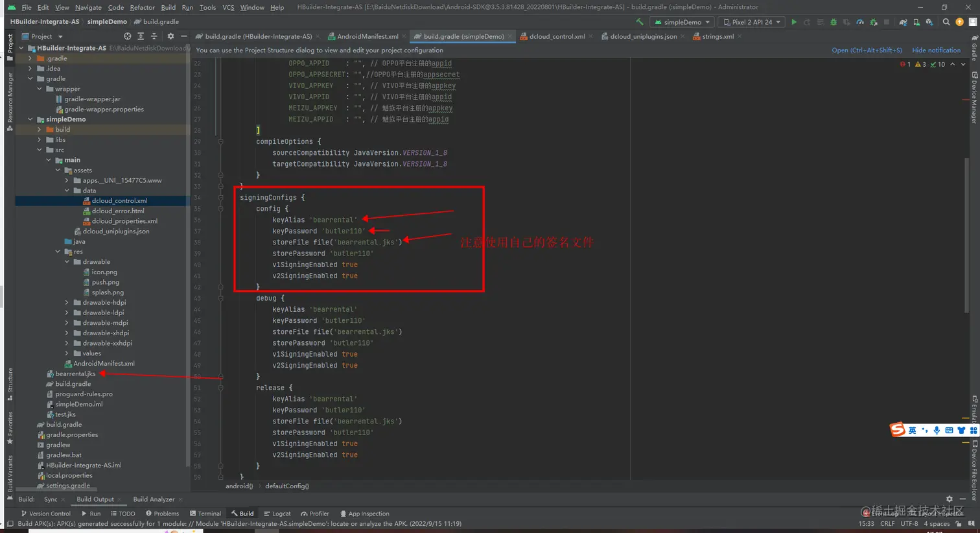The width and height of the screenshot is (980, 533).
Task: Expand the .idea folder
Action: 30,68
